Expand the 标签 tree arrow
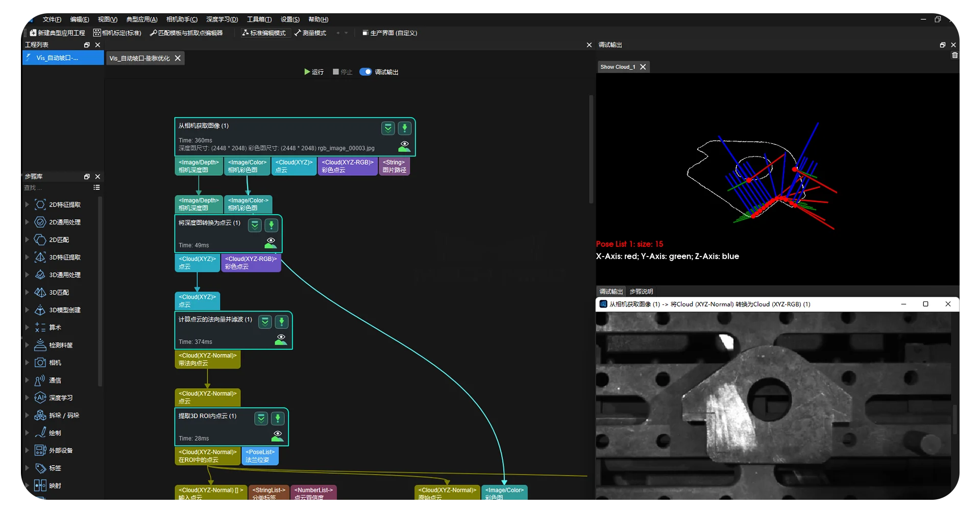Viewport: 980px width, 511px height. pyautogui.click(x=27, y=468)
